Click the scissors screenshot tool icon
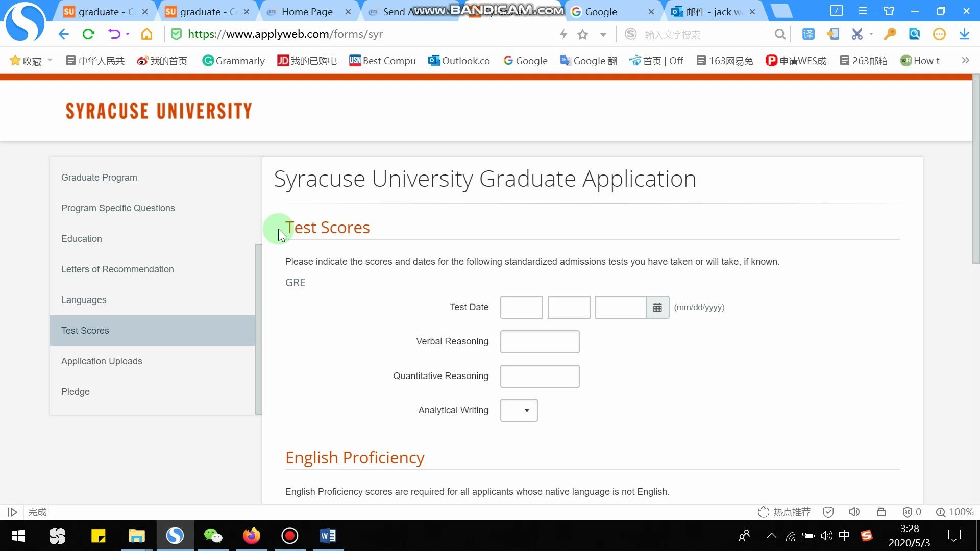This screenshot has width=980, height=551. click(857, 34)
